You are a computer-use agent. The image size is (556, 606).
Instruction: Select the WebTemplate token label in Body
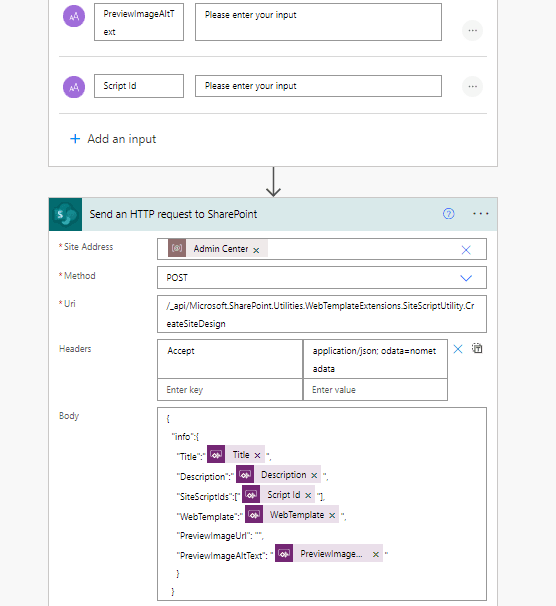pyautogui.click(x=297, y=515)
